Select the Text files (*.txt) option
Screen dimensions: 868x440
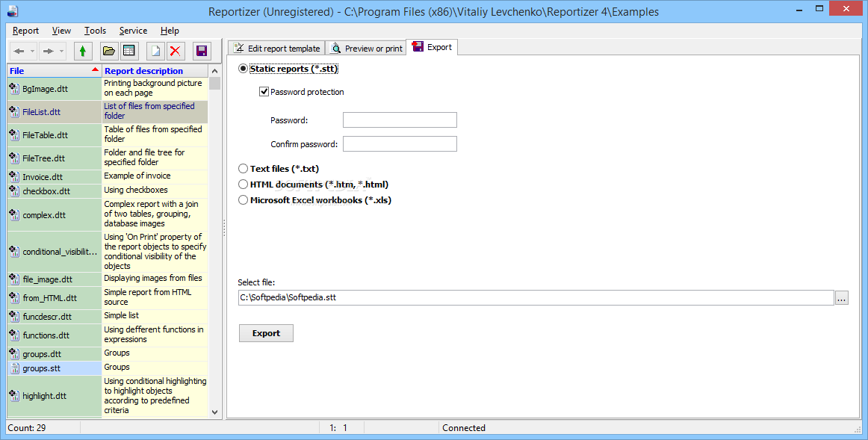(243, 169)
